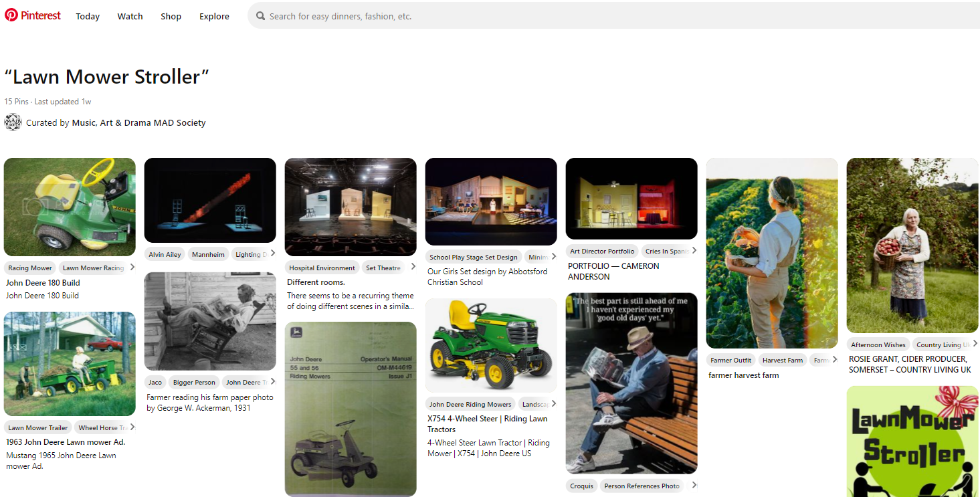Select the Racing Mower tag

30,268
